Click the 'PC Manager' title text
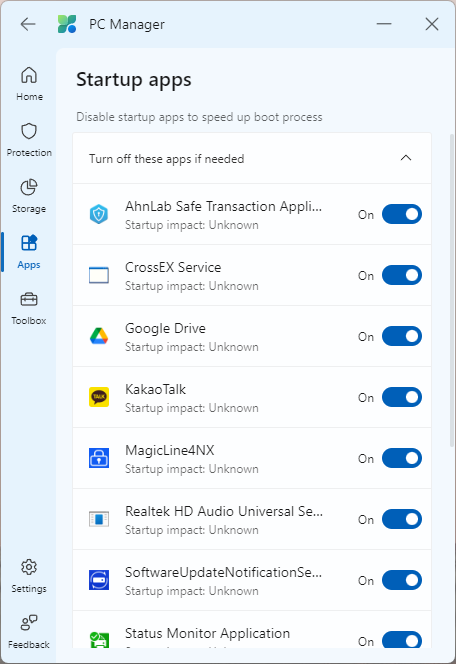456x664 pixels. [x=127, y=25]
